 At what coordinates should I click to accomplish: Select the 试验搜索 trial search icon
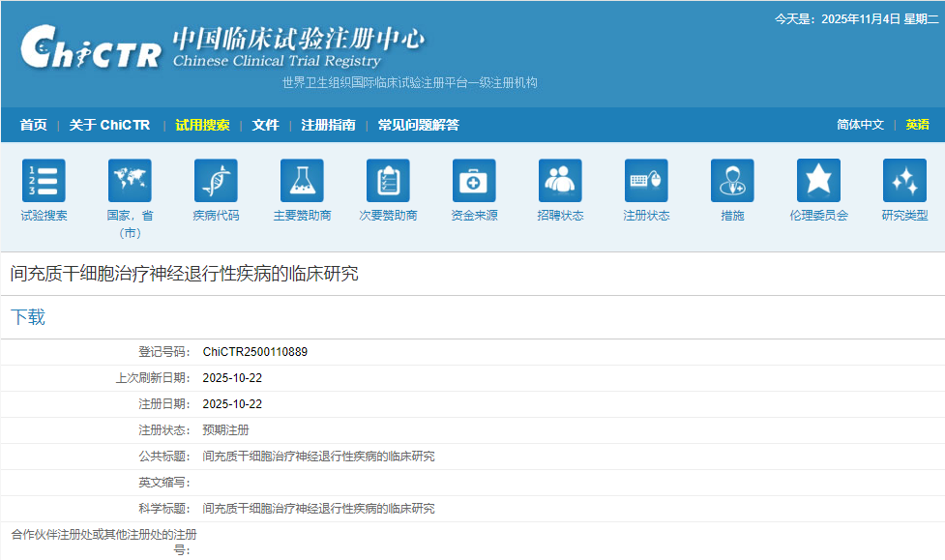(43, 181)
